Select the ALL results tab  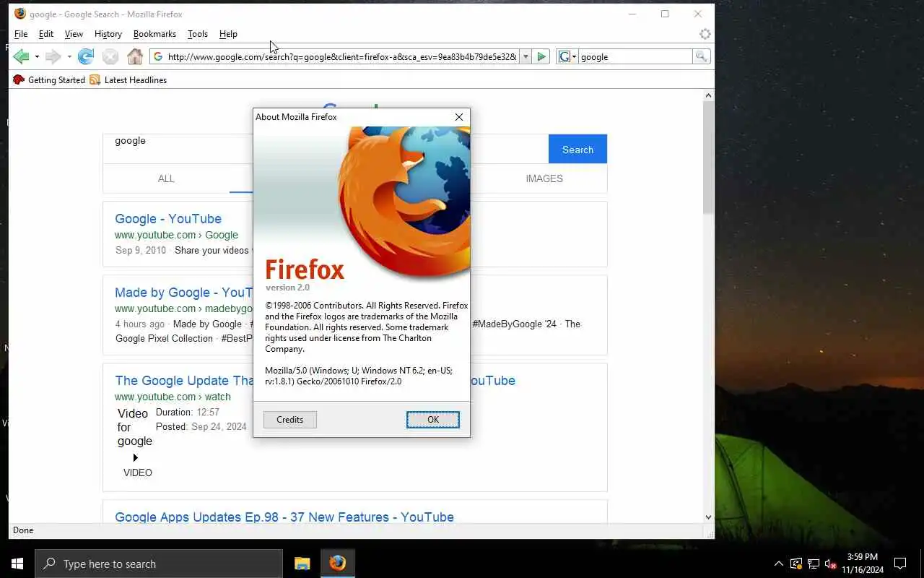[166, 178]
